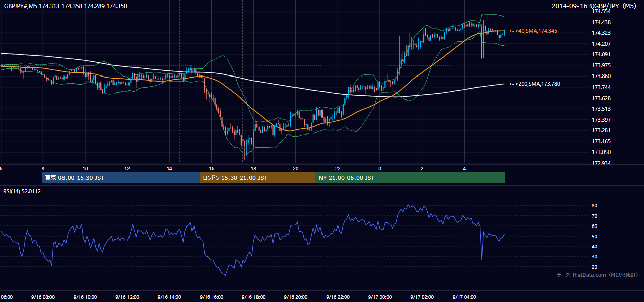The width and height of the screenshot is (644, 302).
Task: Click RSI axis level 30
Action: point(594,257)
